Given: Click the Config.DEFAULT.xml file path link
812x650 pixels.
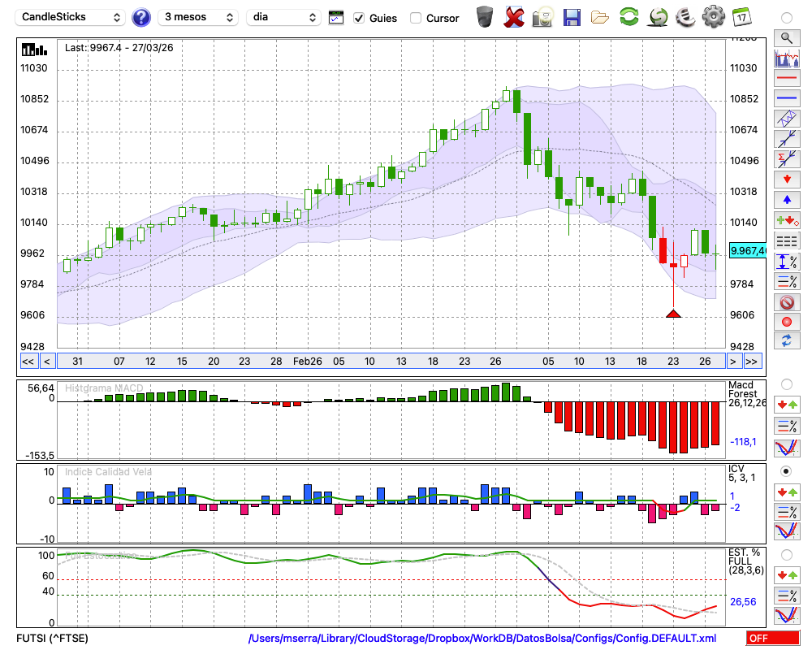Looking at the screenshot, I should coord(482,638).
